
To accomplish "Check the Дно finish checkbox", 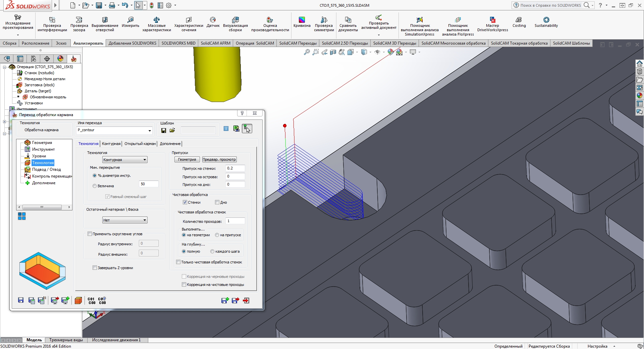I will point(217,202).
